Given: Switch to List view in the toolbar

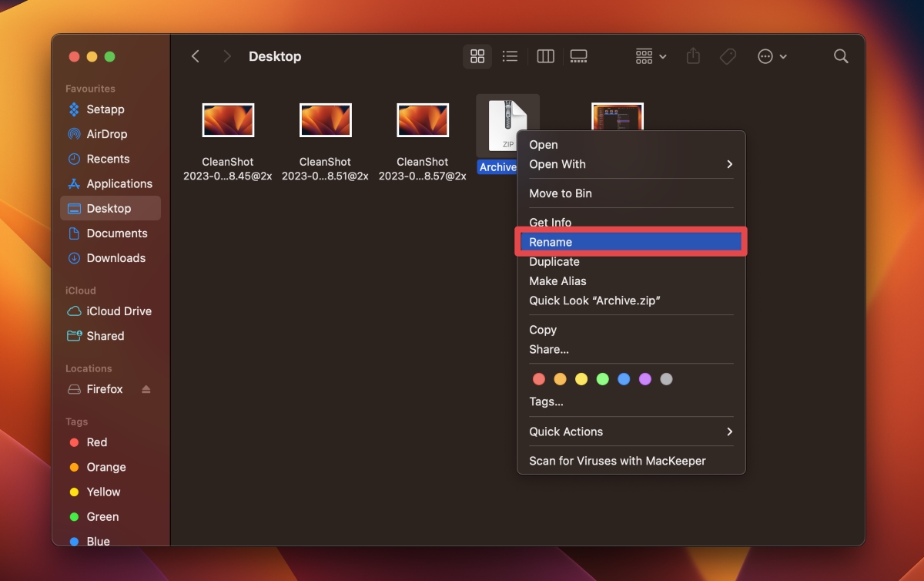Looking at the screenshot, I should click(510, 55).
